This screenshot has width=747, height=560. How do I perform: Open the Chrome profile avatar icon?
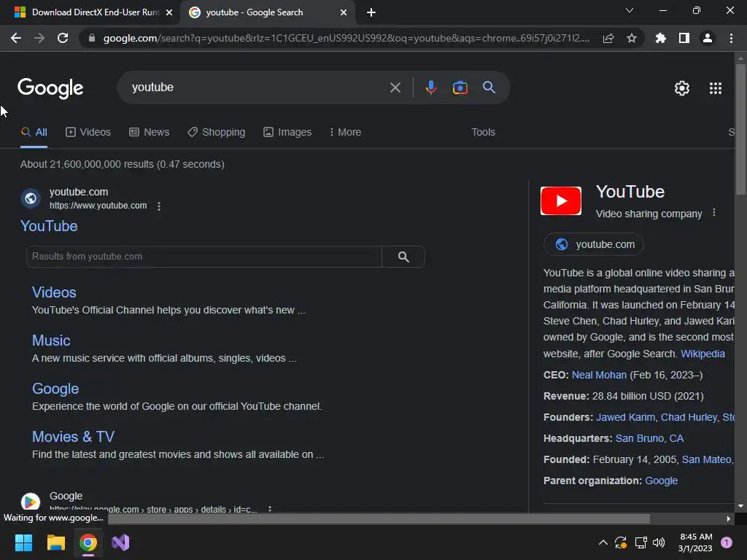click(708, 38)
